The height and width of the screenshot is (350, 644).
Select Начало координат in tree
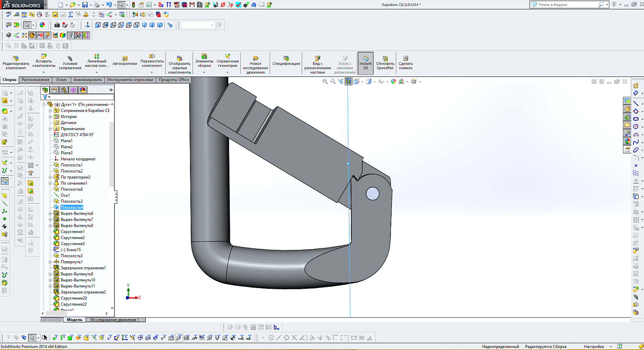(78, 159)
